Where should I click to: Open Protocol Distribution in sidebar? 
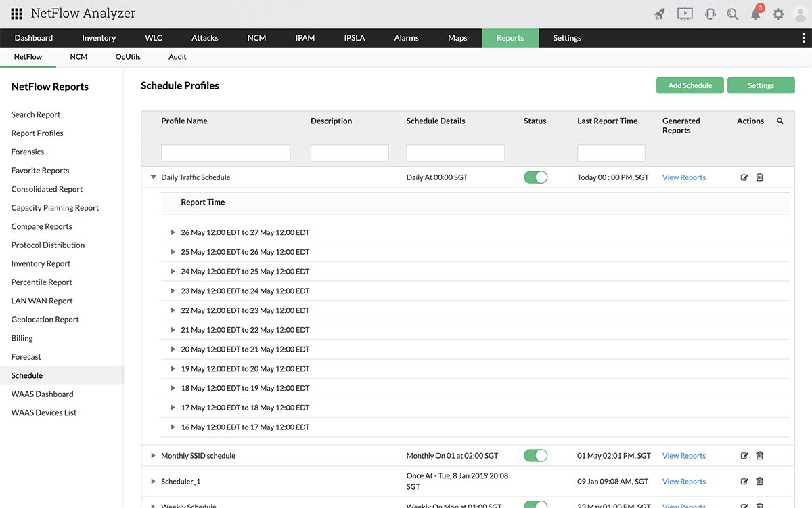point(48,245)
